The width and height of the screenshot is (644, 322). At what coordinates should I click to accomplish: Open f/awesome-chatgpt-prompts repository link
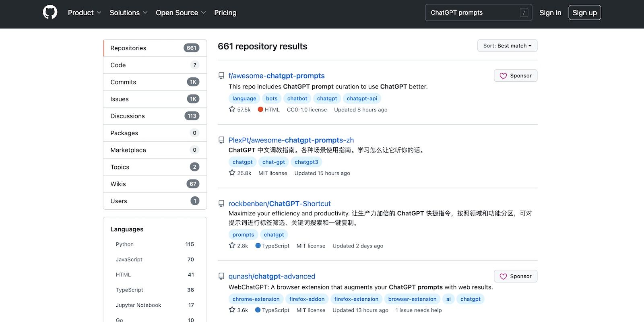pyautogui.click(x=277, y=76)
